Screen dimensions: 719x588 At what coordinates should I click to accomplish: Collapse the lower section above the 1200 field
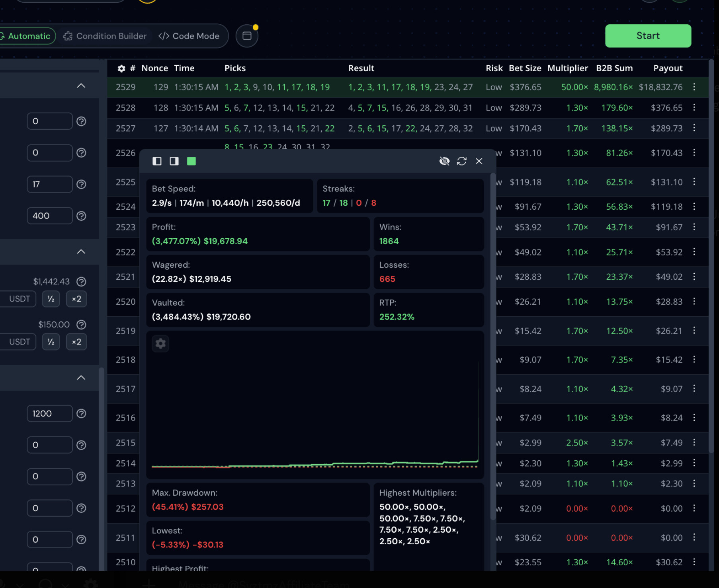pyautogui.click(x=81, y=378)
